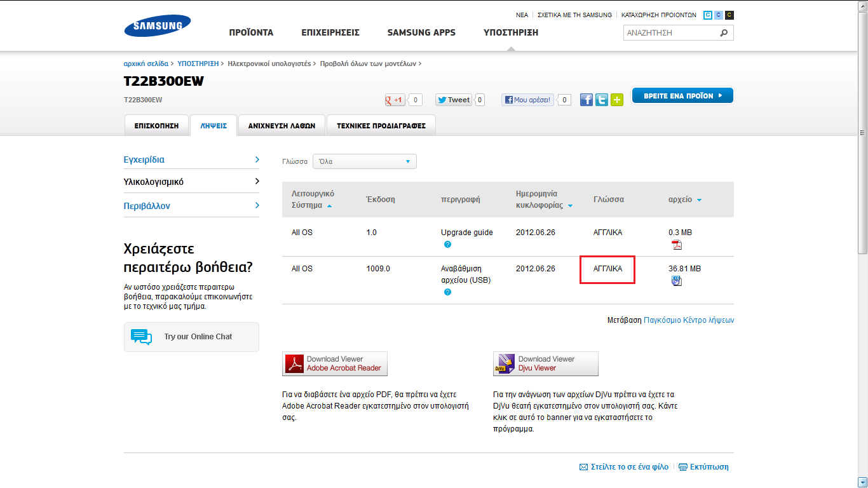868x488 pixels.
Task: Click the search magnifier icon
Action: 724,33
